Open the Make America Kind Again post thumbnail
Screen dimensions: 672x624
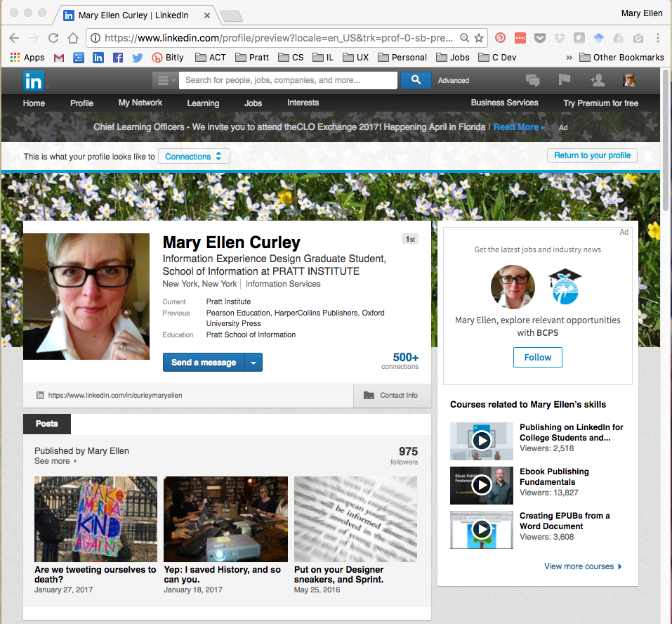[x=95, y=519]
